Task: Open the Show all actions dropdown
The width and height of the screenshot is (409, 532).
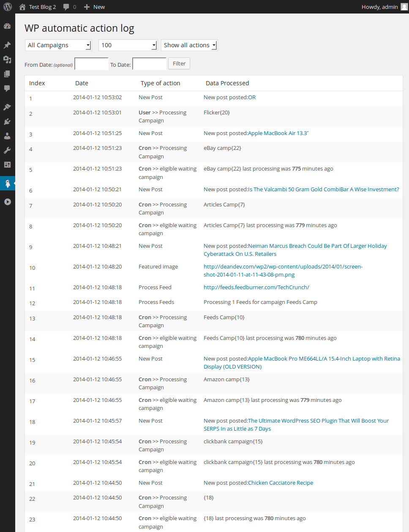Action: 189,45
